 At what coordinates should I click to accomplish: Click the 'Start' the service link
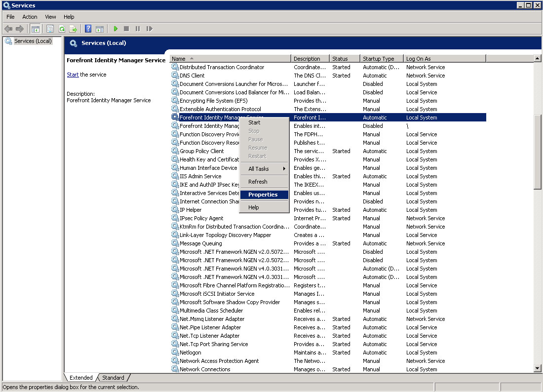[x=73, y=75]
